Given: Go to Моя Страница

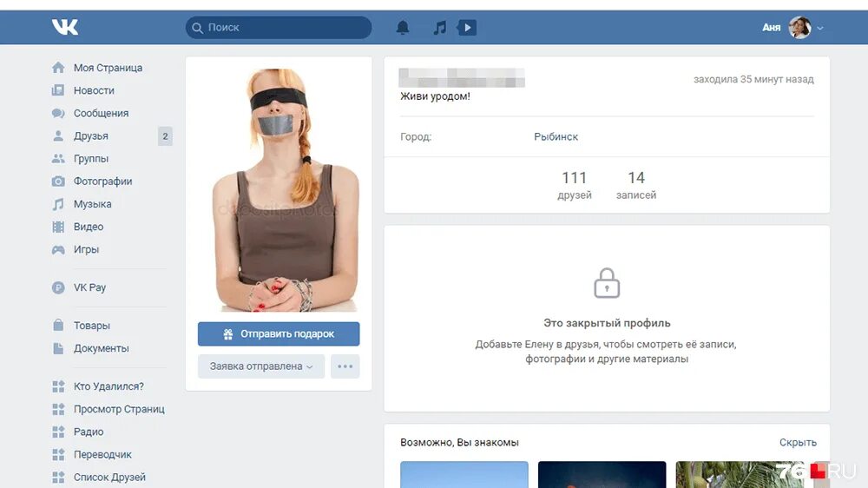Looking at the screenshot, I should [x=108, y=68].
